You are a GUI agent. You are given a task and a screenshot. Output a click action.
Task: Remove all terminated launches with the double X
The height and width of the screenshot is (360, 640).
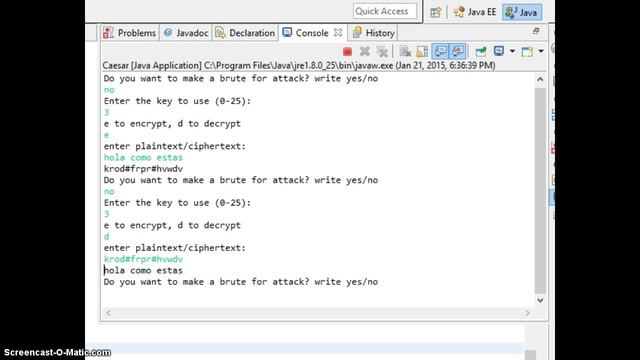coord(382,51)
